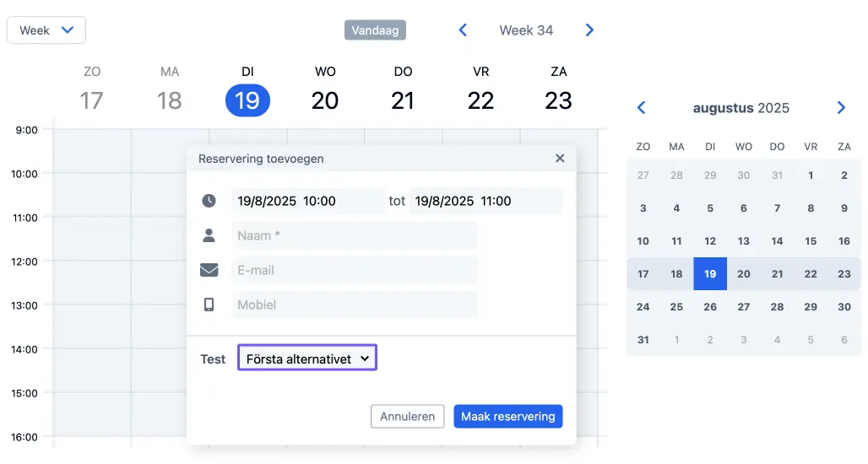The image size is (868, 464).
Task: Click augustus 2025 month title
Action: click(x=741, y=108)
